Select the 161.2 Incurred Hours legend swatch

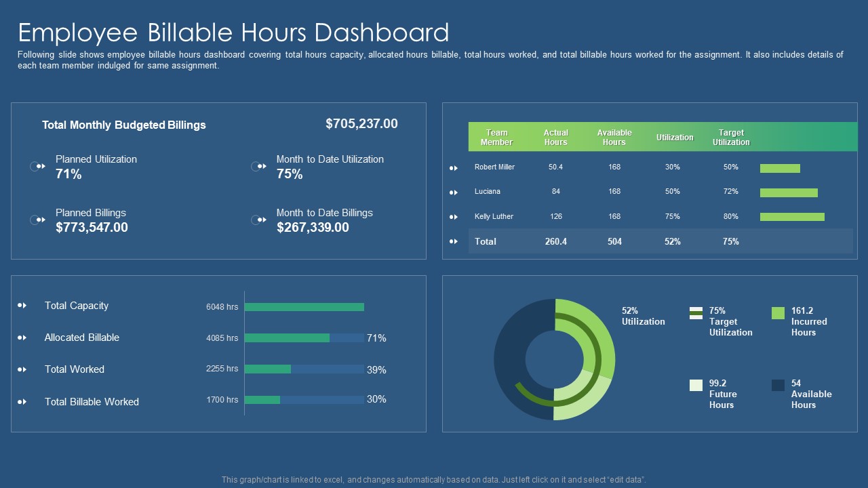point(778,313)
